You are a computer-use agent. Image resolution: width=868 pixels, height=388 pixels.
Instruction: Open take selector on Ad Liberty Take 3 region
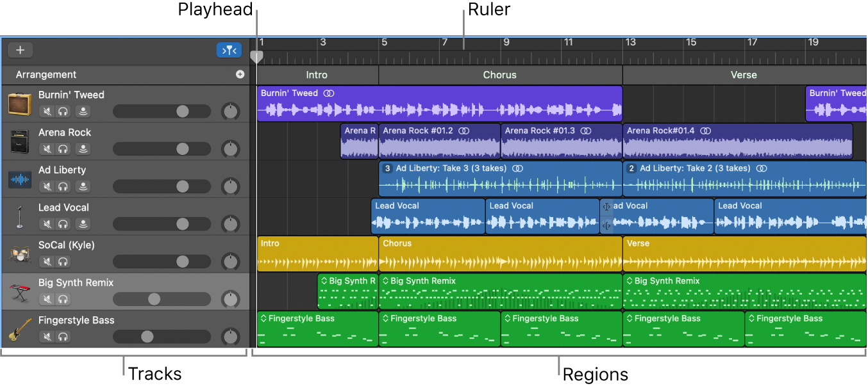(387, 168)
